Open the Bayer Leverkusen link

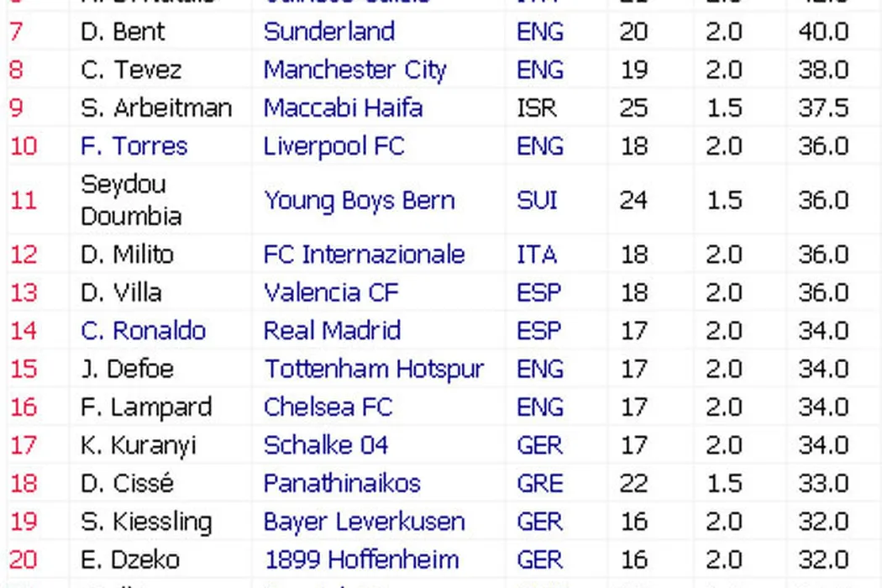click(364, 522)
